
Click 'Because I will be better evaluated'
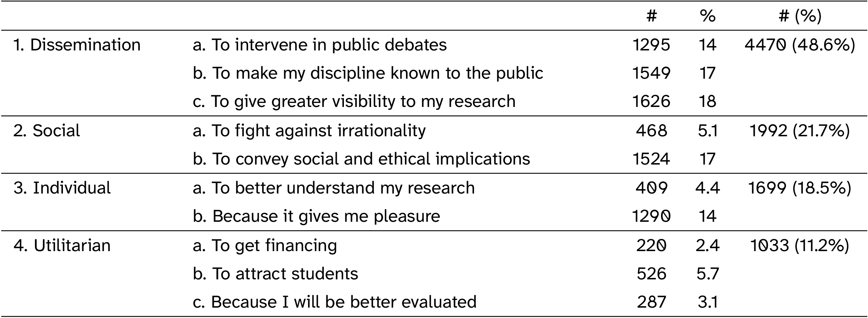tap(335, 302)
